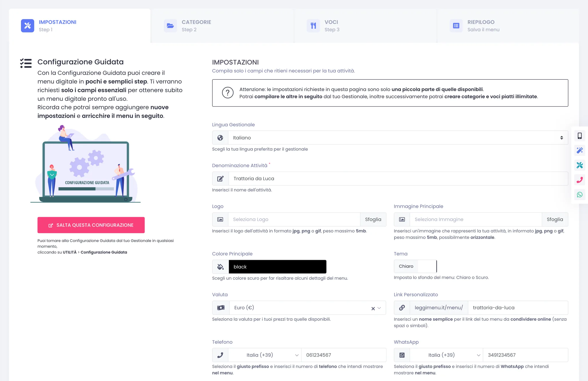The height and width of the screenshot is (381, 588).
Task: Click the leggimenu.it/menu/ prefix text
Action: 439,308
